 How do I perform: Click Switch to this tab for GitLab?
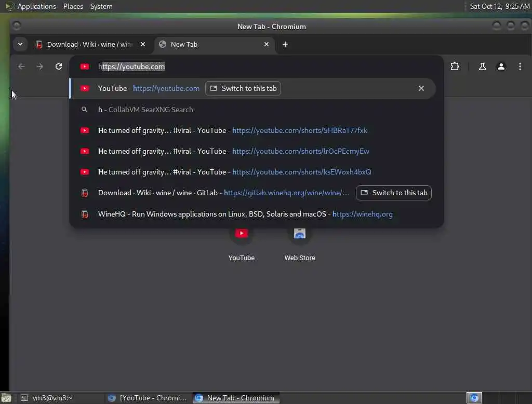pos(394,193)
